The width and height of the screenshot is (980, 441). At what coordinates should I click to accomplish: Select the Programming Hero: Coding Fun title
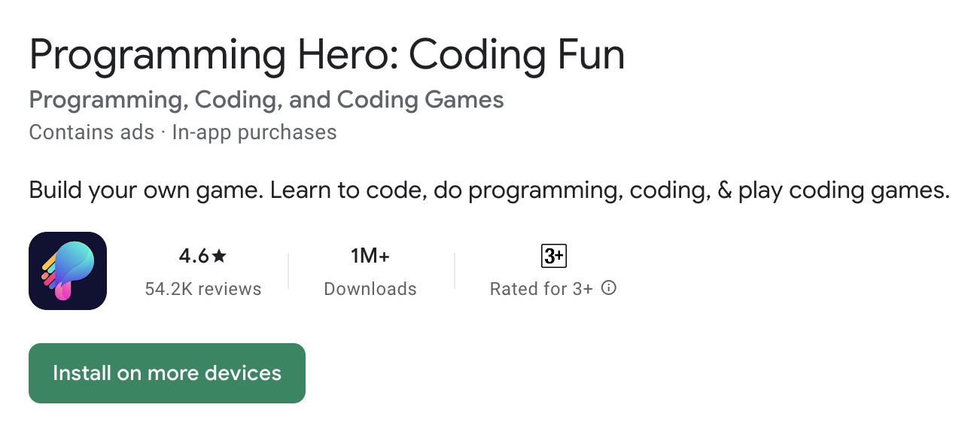pyautogui.click(x=327, y=53)
